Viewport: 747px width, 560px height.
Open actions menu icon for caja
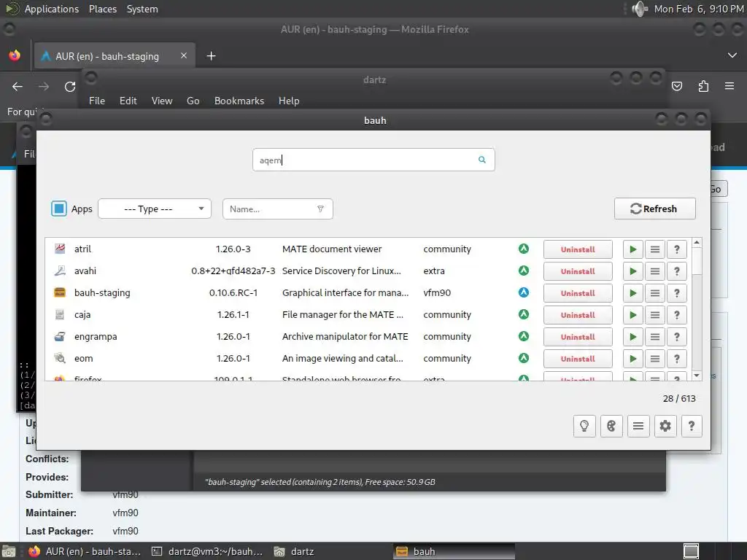[655, 315]
